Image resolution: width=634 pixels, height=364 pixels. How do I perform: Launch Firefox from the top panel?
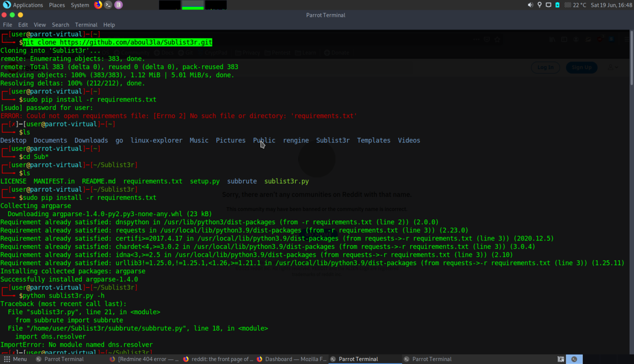pyautogui.click(x=98, y=5)
